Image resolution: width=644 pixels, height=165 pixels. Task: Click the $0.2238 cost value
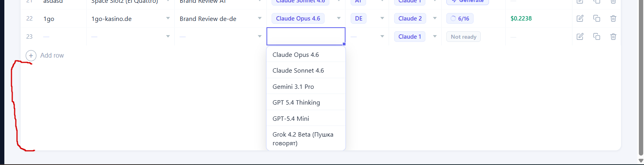pyautogui.click(x=521, y=19)
